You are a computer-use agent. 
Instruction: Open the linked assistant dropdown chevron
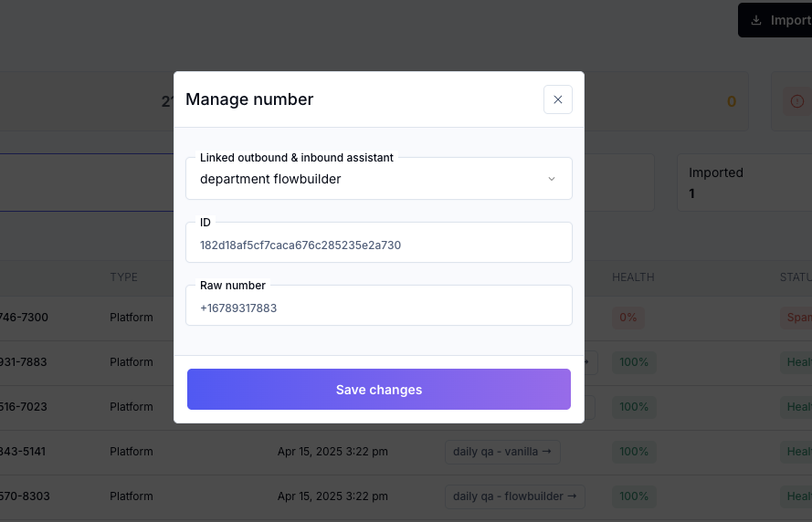(x=552, y=179)
